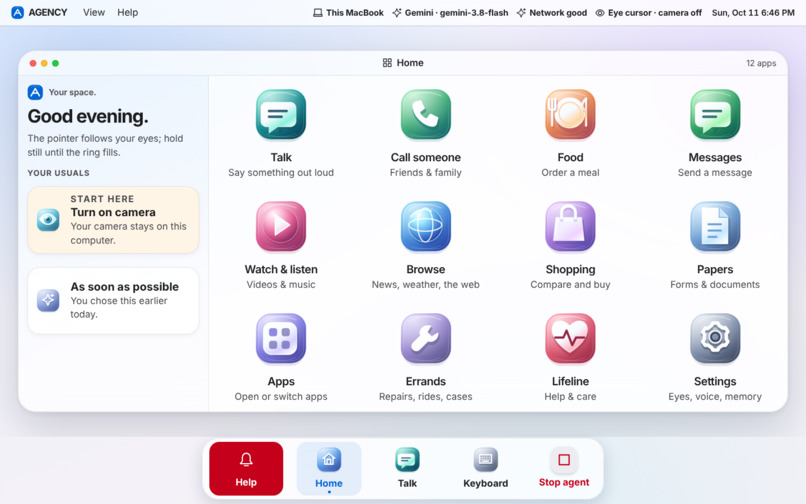The image size is (806, 504).
Task: Click Gemini gemini-3.8-flash model status
Action: (450, 13)
